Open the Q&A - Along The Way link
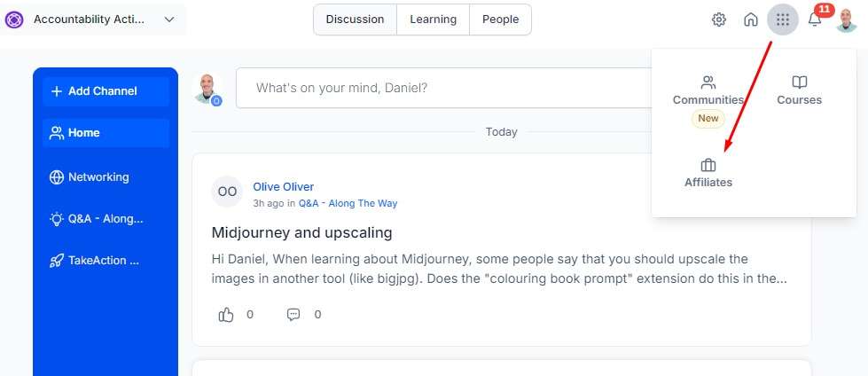Image resolution: width=868 pixels, height=376 pixels. (348, 203)
